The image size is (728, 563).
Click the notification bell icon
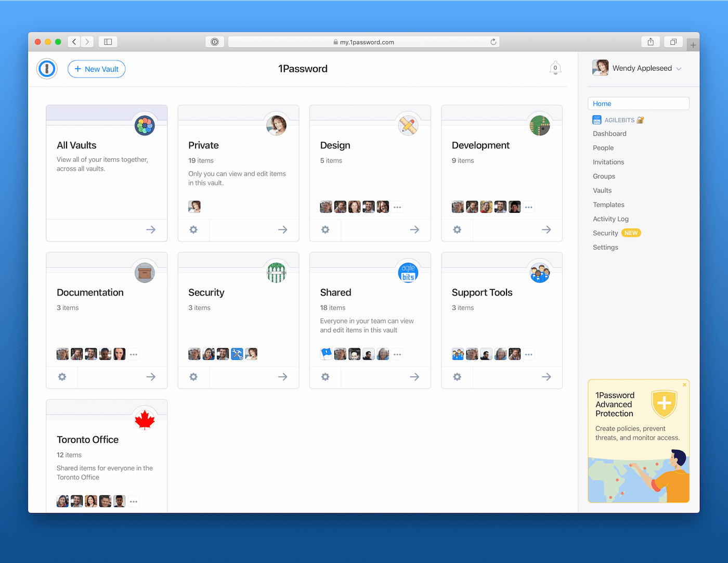tap(555, 68)
